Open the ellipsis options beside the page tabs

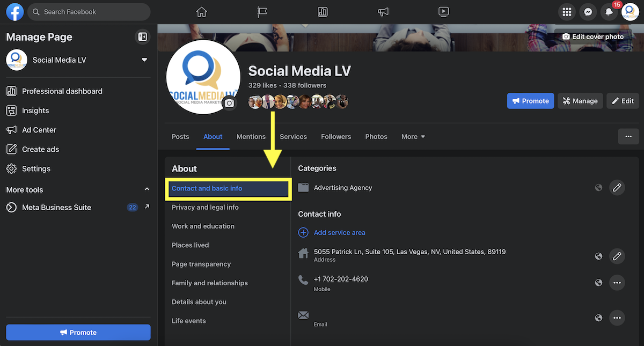click(628, 136)
